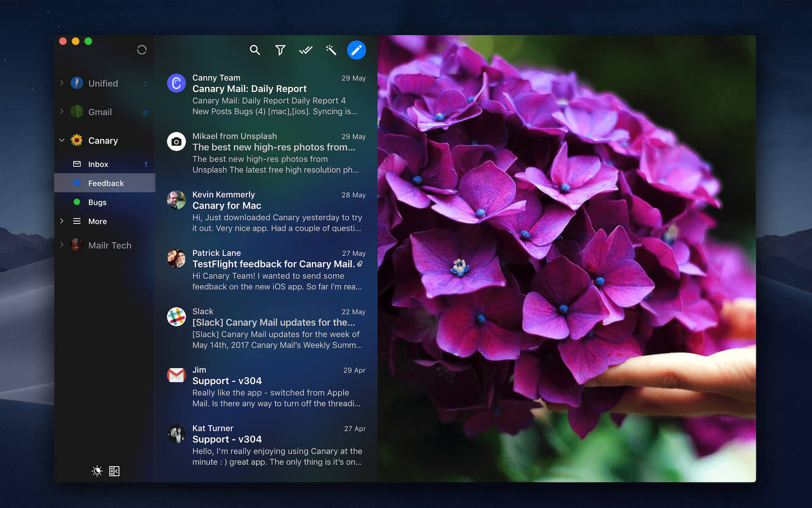The width and height of the screenshot is (812, 508).
Task: Open 'Canary Mail: Daily Report' email
Action: click(266, 95)
